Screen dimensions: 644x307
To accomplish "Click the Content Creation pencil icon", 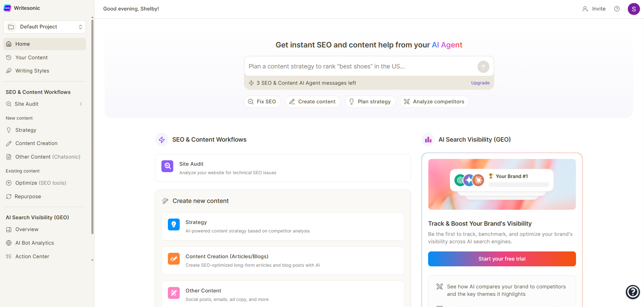I will coord(9,143).
